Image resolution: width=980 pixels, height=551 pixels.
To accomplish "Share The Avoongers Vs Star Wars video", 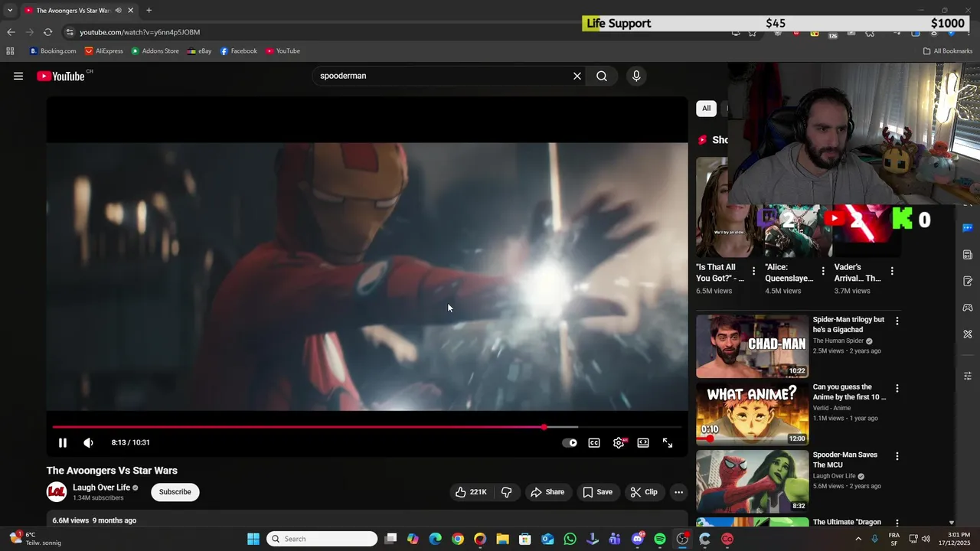I will [547, 492].
